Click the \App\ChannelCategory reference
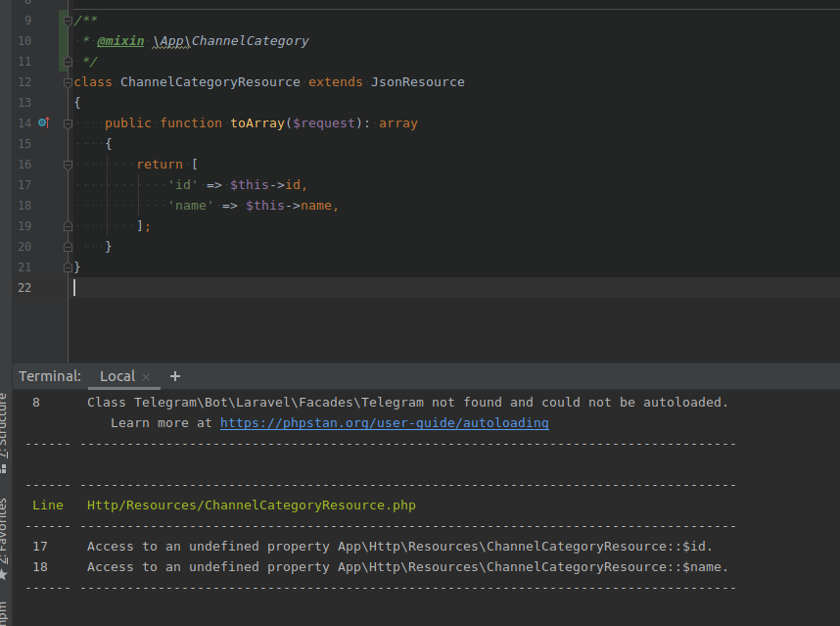The height and width of the screenshot is (626, 840). pyautogui.click(x=230, y=41)
